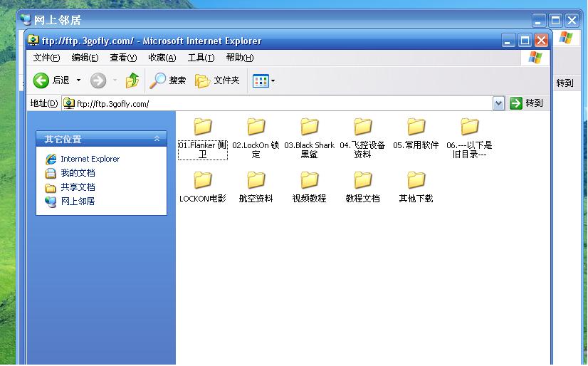Open the 工具(T) menu
Screen dimensions: 588x366
[201, 58]
